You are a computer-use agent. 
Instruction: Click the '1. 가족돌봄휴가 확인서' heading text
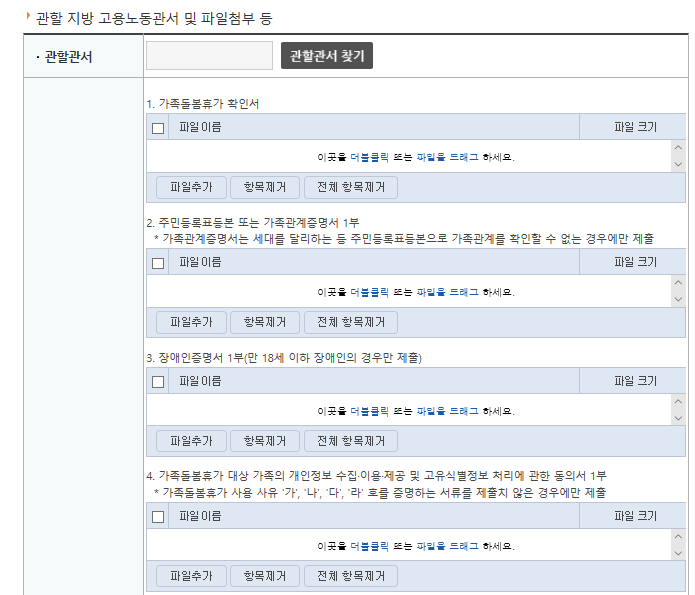(x=203, y=104)
